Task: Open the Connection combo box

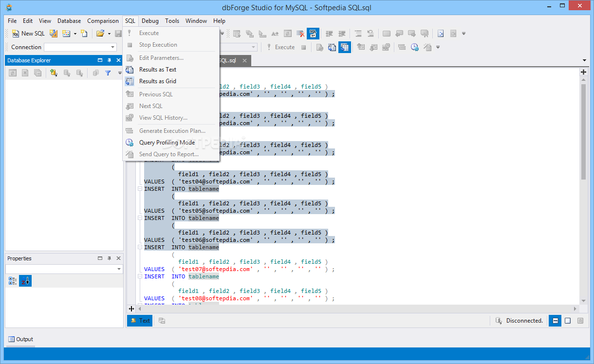Action: tap(80, 47)
